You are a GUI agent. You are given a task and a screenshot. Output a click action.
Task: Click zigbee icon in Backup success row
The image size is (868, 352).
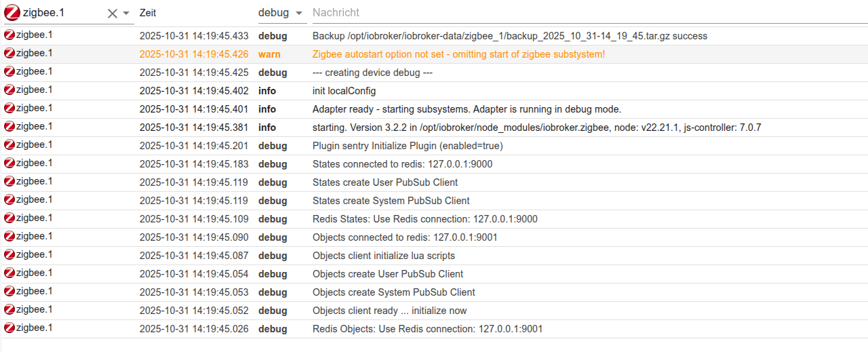click(x=9, y=35)
